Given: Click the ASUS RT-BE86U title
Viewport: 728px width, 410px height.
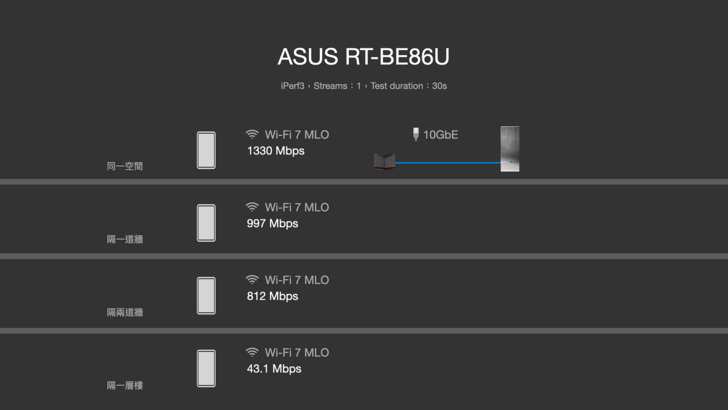Looking at the screenshot, I should [x=364, y=57].
